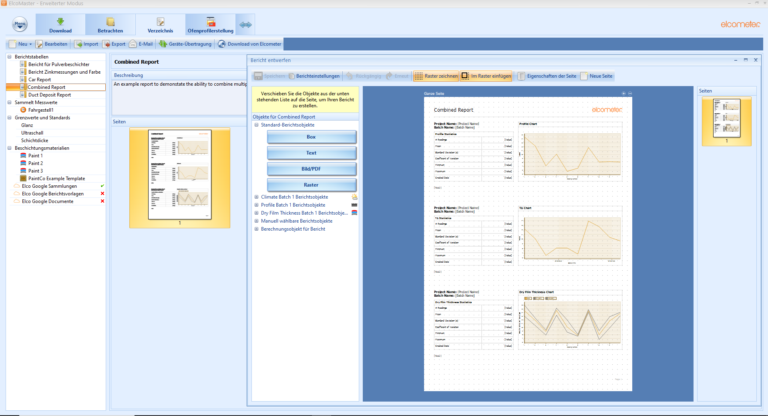Click Download von Elcometer globe icon
This screenshot has width=768, height=416.
[222, 45]
